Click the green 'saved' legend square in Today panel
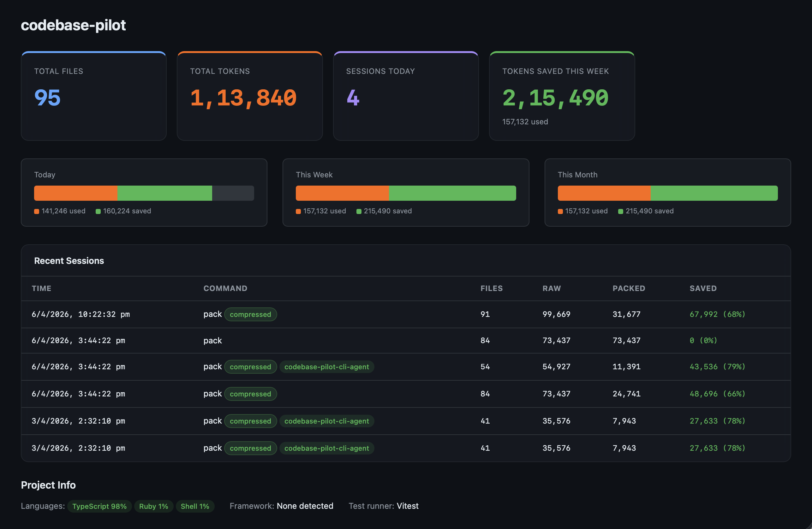812x529 pixels. 98,211
